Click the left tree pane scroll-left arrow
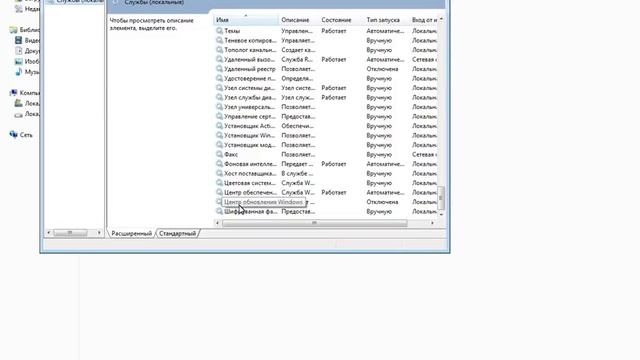Screen dimensions: 640x360 pos(49,233)
